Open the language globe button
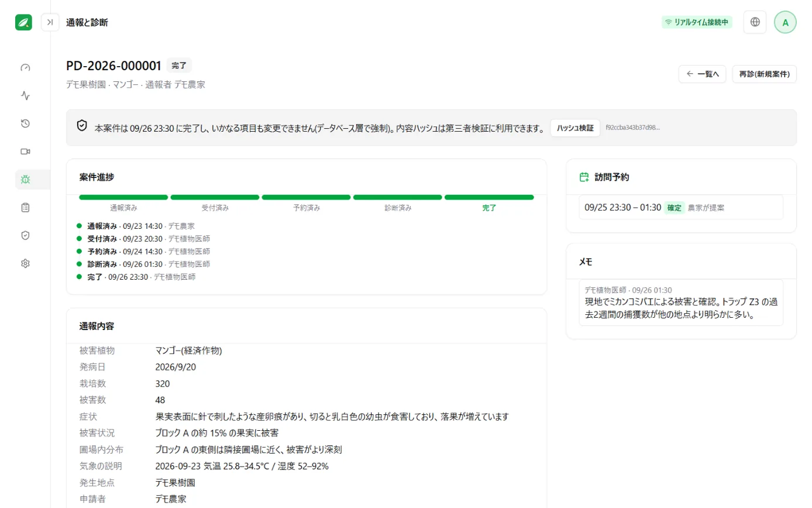 [755, 22]
